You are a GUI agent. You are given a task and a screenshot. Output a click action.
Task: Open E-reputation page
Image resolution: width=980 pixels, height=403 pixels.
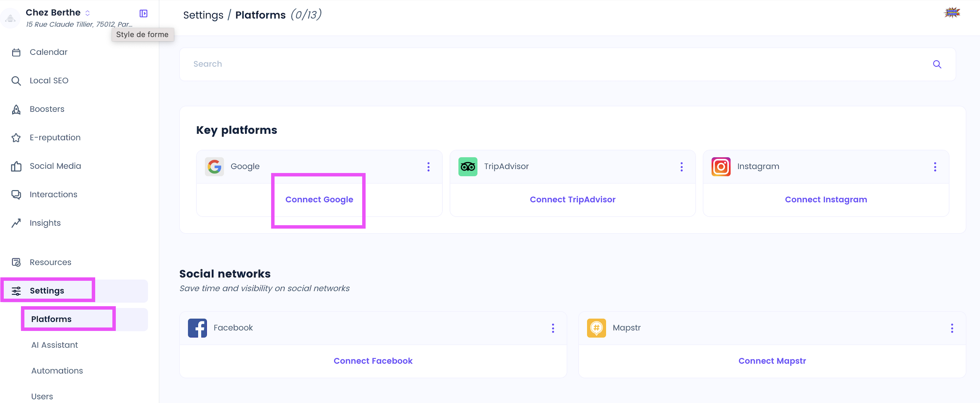pos(55,138)
